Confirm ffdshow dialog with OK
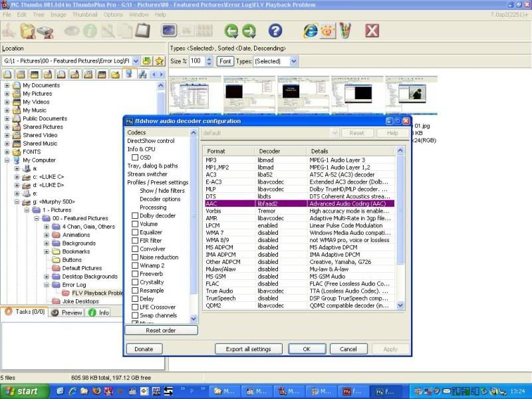The height and width of the screenshot is (399, 532). pos(307,348)
